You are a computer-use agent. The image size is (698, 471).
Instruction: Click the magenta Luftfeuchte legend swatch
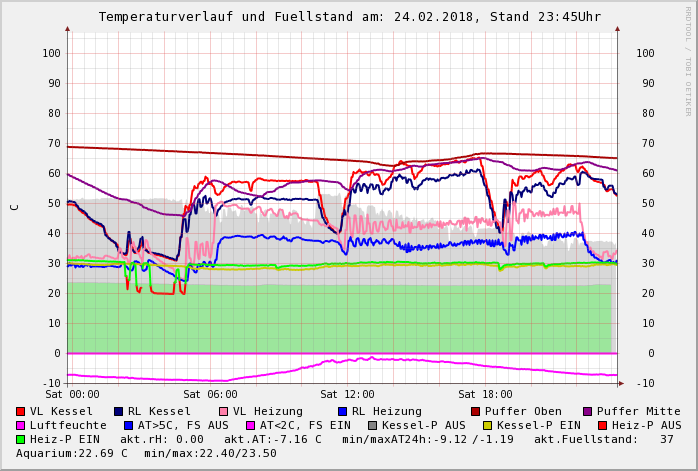pos(20,425)
